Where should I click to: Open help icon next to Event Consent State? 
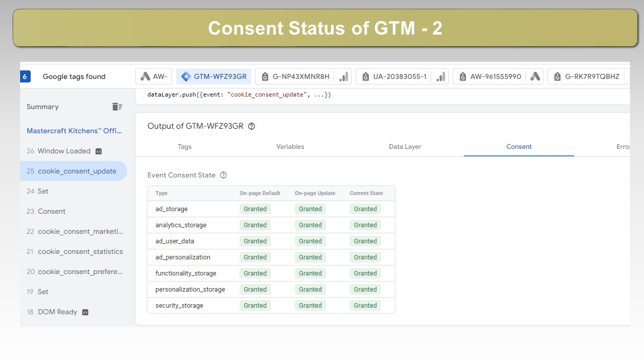(223, 175)
